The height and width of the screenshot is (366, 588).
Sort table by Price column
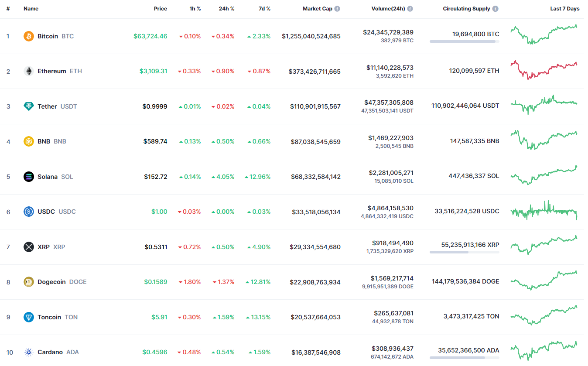[160, 9]
